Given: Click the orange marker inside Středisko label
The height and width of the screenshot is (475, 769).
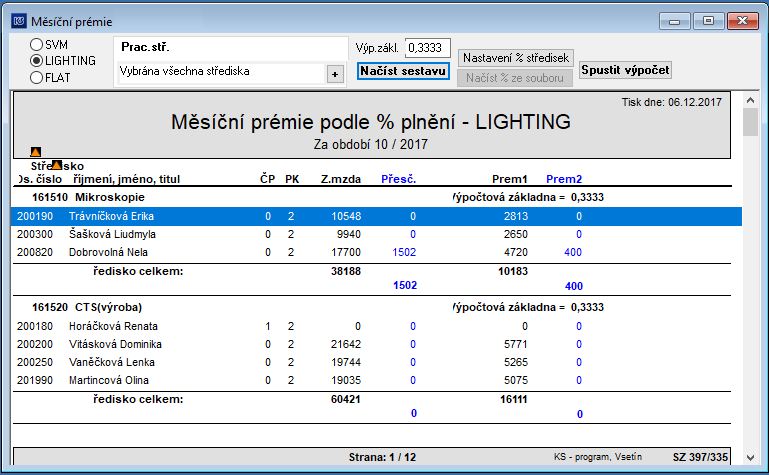Looking at the screenshot, I should 57,165.
